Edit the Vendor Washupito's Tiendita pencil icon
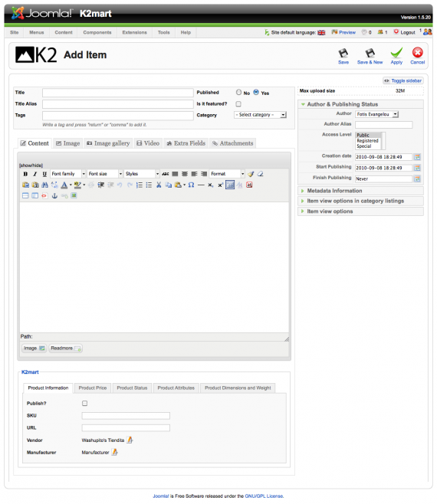The image size is (437, 504). click(130, 440)
